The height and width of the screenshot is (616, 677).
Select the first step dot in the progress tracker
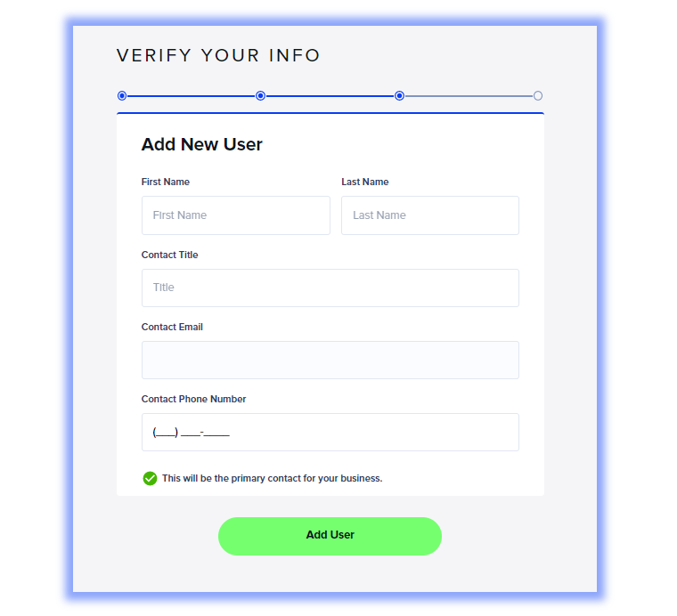click(122, 96)
